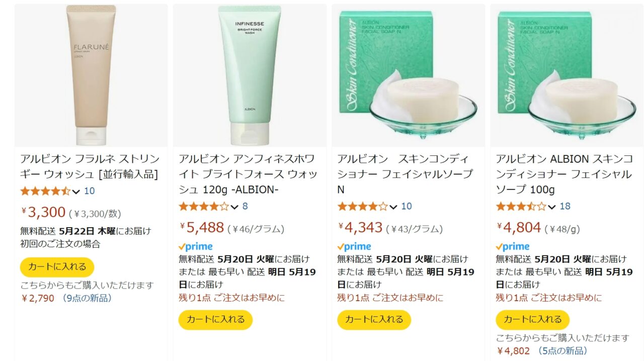Open アンフィネスホワイト ブライトフォース product title

pyautogui.click(x=248, y=174)
